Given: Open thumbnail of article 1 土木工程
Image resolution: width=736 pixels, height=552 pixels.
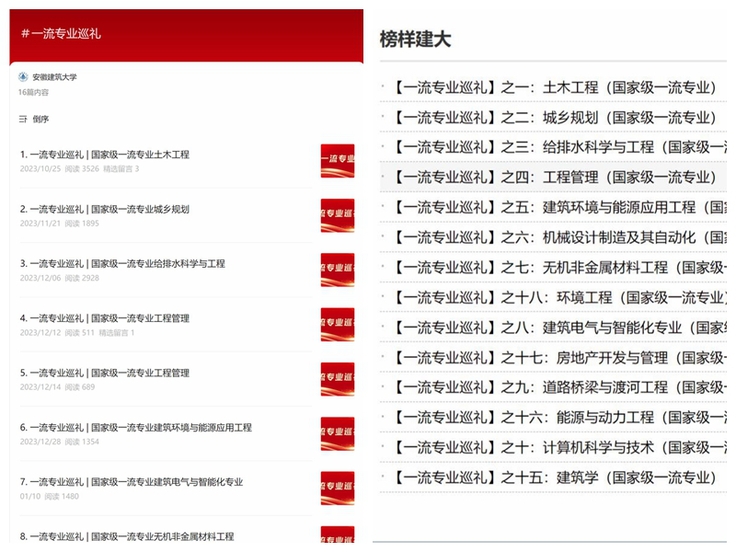Looking at the screenshot, I should click(337, 161).
